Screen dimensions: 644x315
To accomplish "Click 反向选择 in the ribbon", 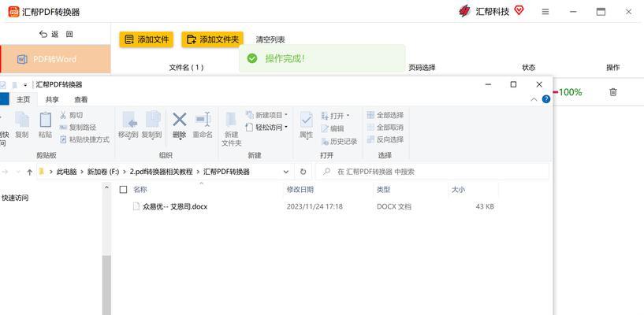I will [385, 139].
